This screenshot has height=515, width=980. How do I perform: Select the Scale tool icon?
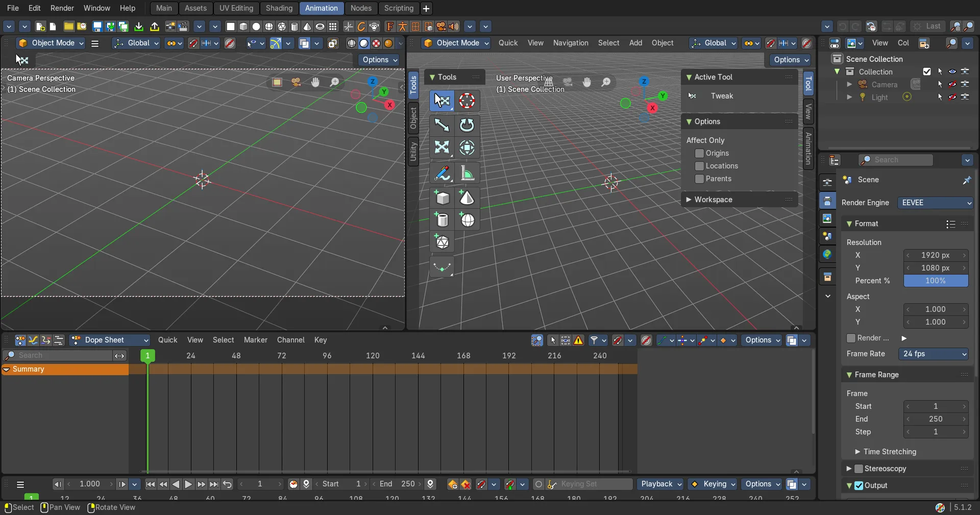pos(442,148)
